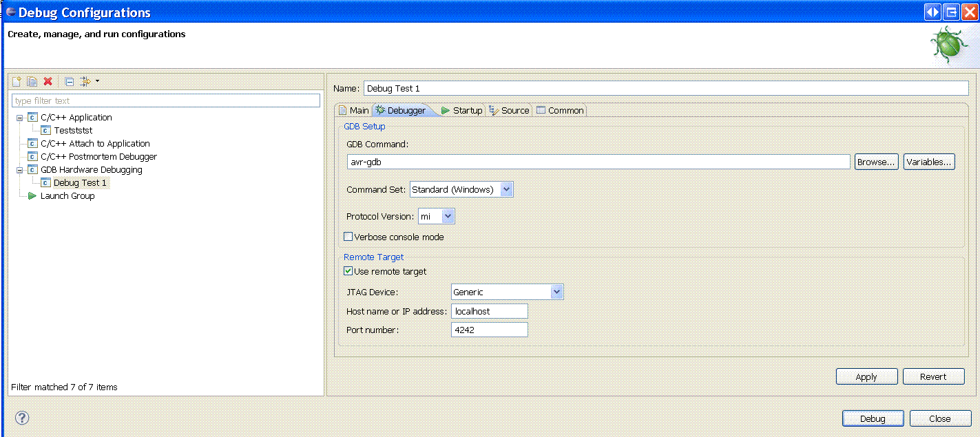Collapse the C/C++ Application tree node
The width and height of the screenshot is (980, 437).
[20, 118]
